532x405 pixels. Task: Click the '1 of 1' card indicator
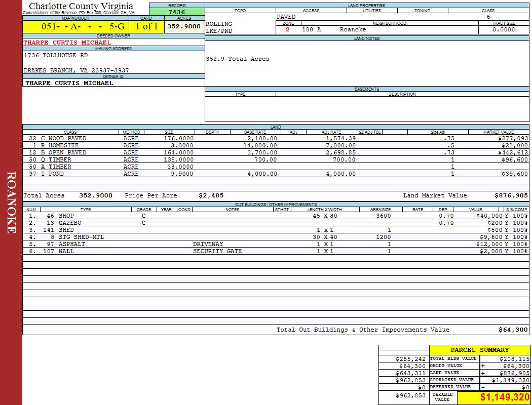[x=146, y=26]
